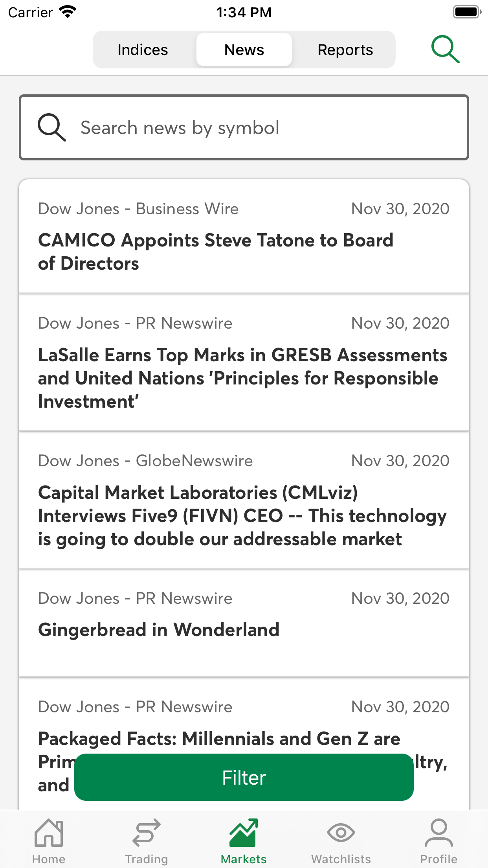Tap the Dow Jones - GlobeNewswire source label
This screenshot has width=488, height=868.
[145, 461]
